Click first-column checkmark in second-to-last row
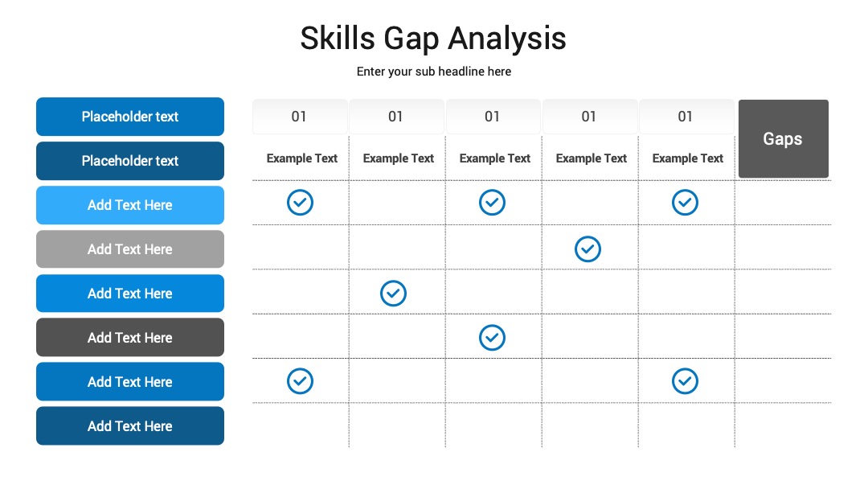This screenshot has height=489, width=868. 300,381
